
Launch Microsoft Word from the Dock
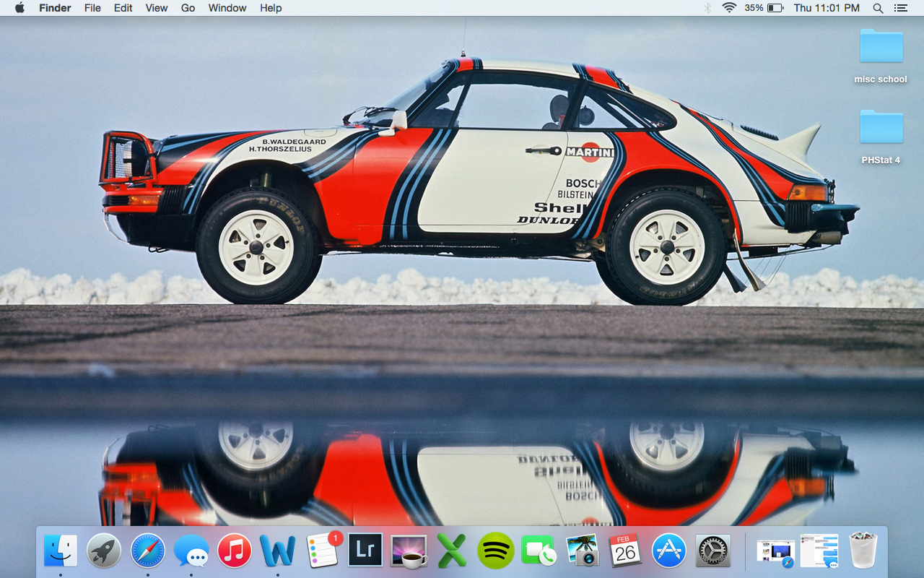pyautogui.click(x=278, y=551)
